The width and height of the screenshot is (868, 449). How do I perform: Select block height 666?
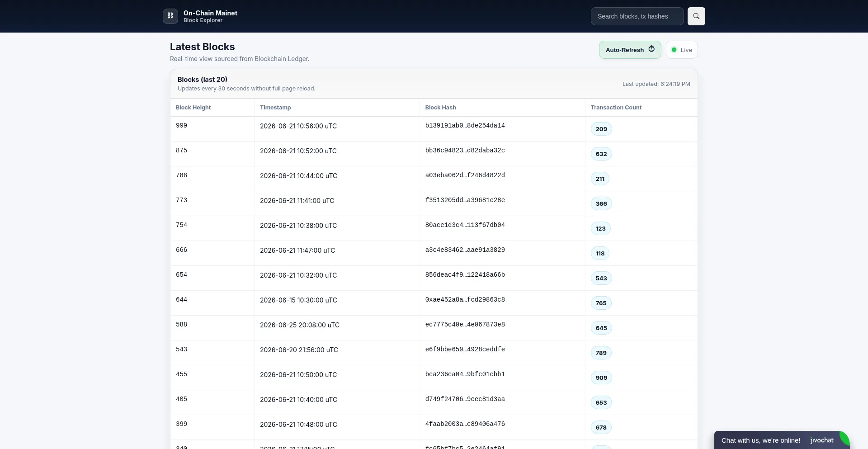(181, 250)
